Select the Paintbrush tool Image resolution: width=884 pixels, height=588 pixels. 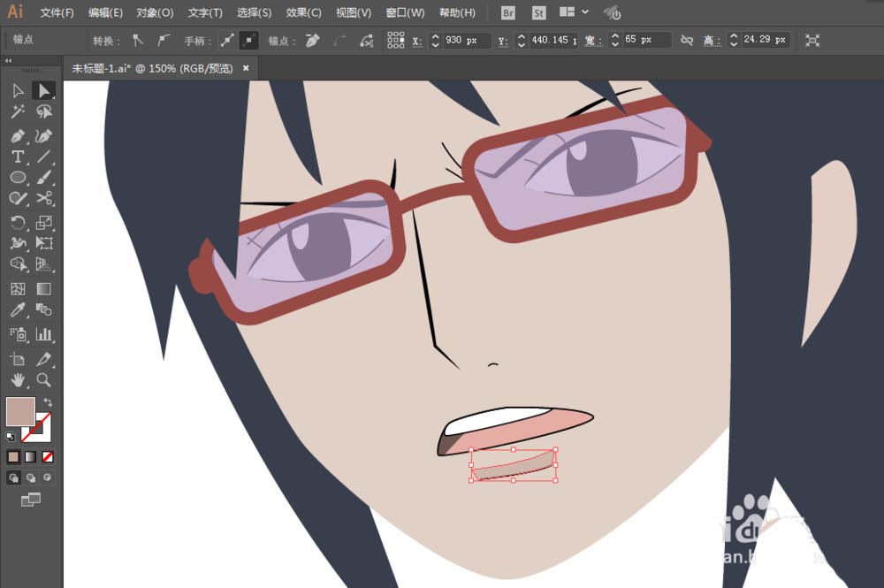point(43,178)
